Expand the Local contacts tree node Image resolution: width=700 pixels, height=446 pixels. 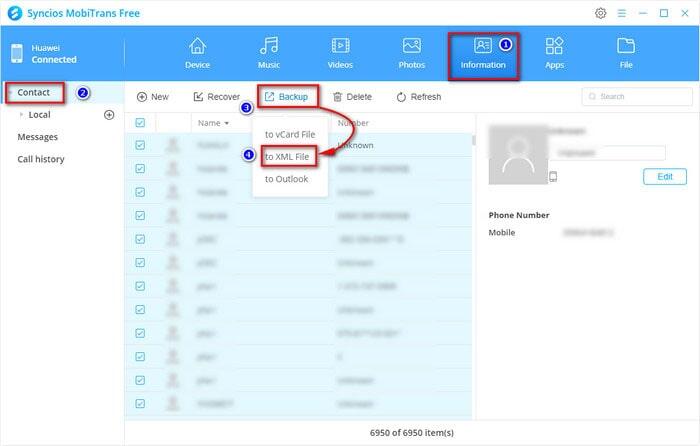point(22,115)
